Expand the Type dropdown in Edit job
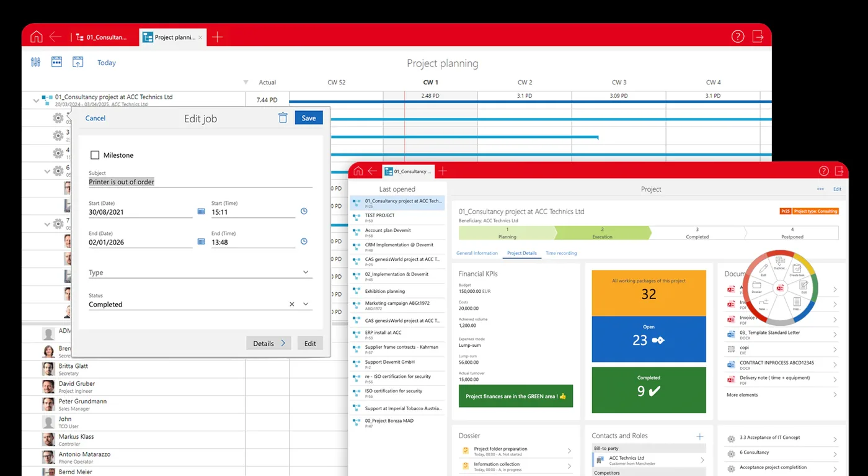The image size is (868, 476). click(305, 272)
